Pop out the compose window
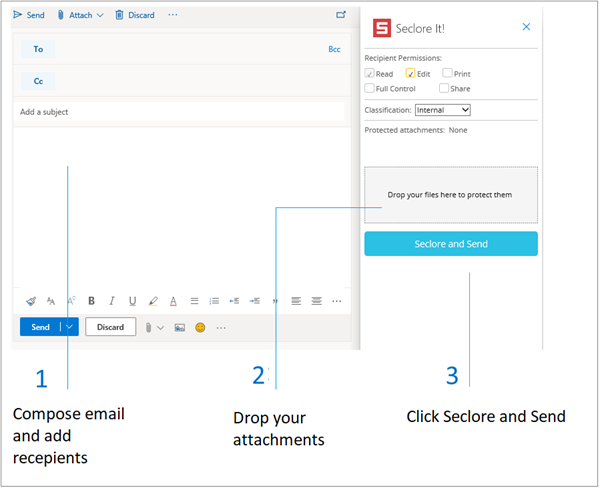Image resolution: width=602 pixels, height=492 pixels. pos(341,15)
